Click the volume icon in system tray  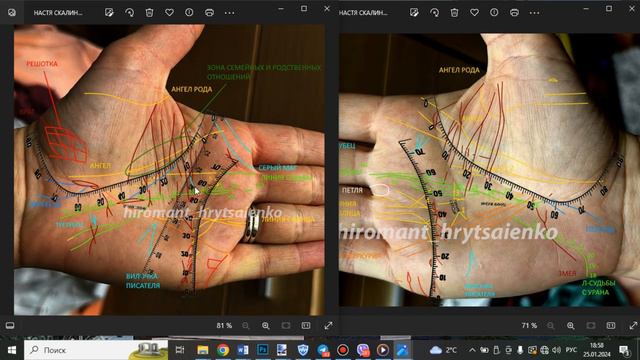click(556, 350)
